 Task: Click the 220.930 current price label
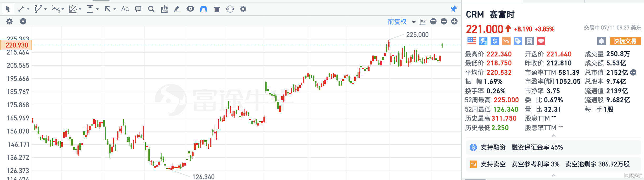click(16, 45)
